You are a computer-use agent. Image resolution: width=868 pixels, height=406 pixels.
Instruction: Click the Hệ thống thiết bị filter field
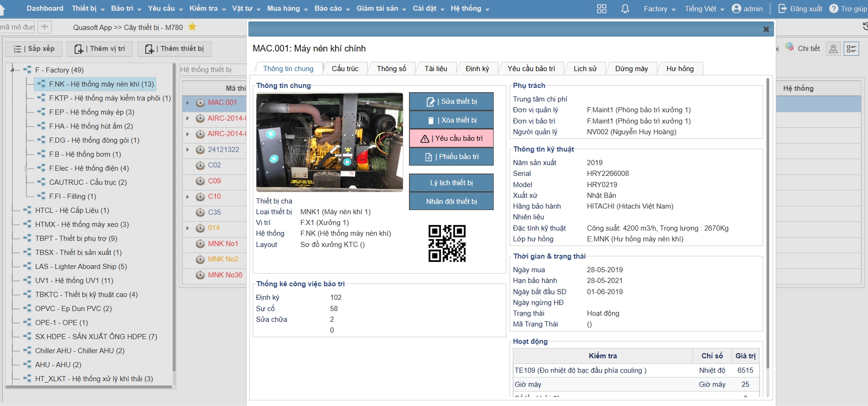point(213,70)
